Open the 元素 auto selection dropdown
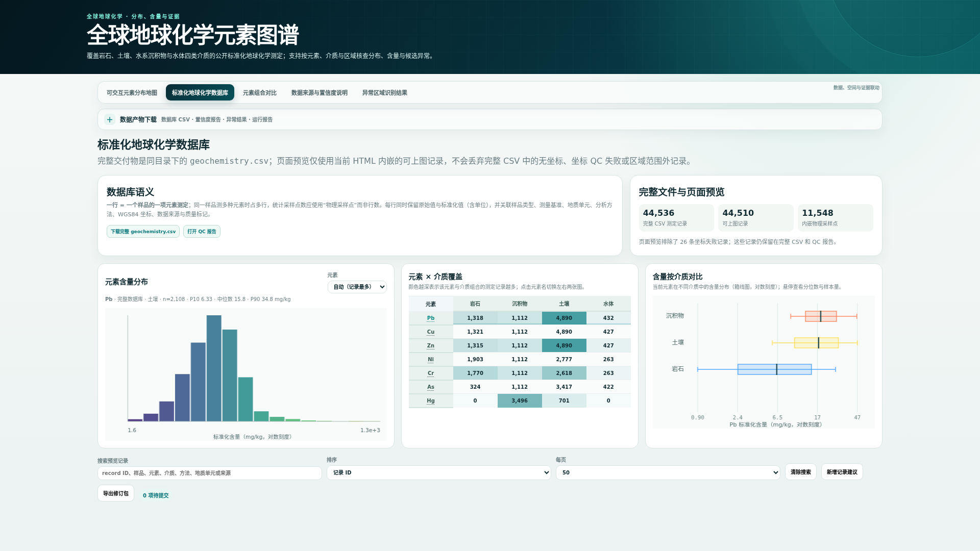 coord(357,287)
